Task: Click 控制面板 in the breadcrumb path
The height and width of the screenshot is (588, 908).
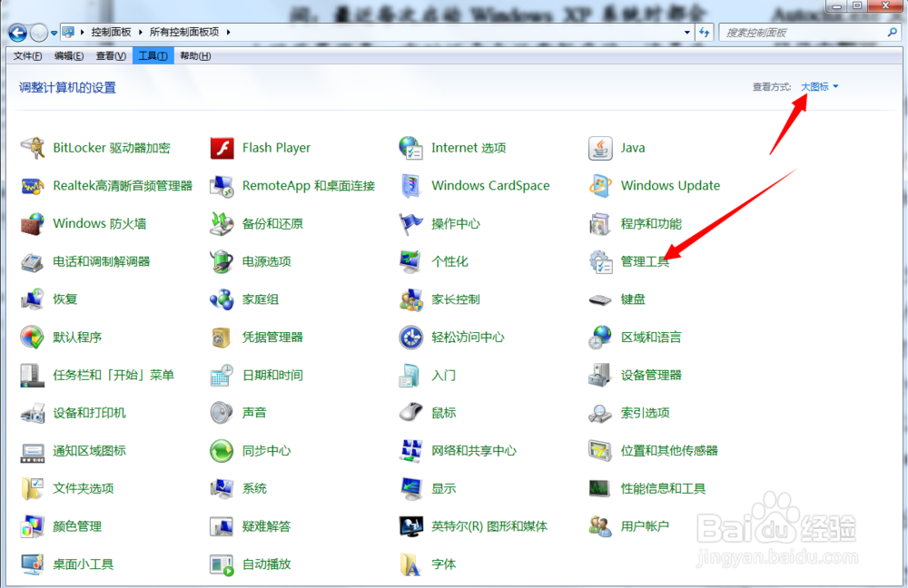Action: [111, 32]
